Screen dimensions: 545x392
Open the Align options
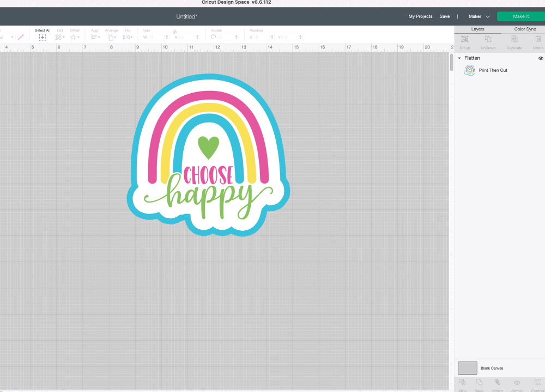(x=95, y=37)
